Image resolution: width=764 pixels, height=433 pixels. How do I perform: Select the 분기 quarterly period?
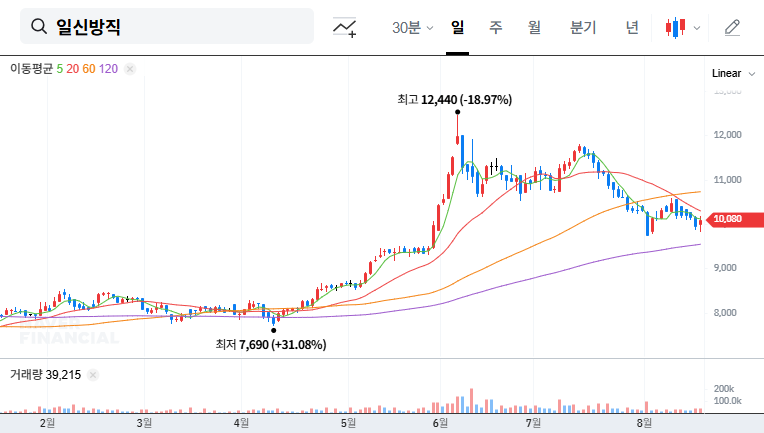(x=582, y=27)
